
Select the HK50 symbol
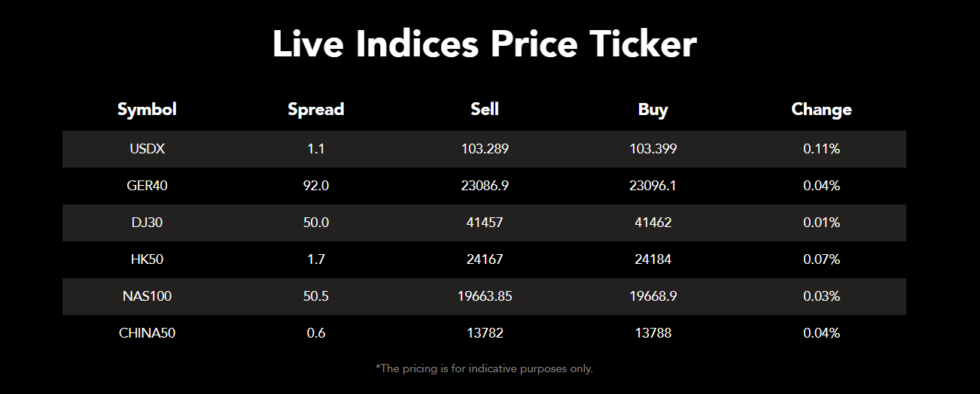(x=147, y=259)
